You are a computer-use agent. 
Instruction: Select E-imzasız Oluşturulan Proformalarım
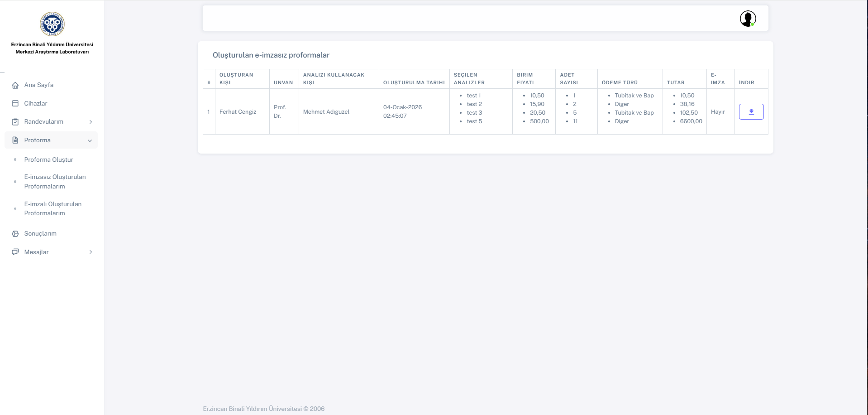[55, 182]
